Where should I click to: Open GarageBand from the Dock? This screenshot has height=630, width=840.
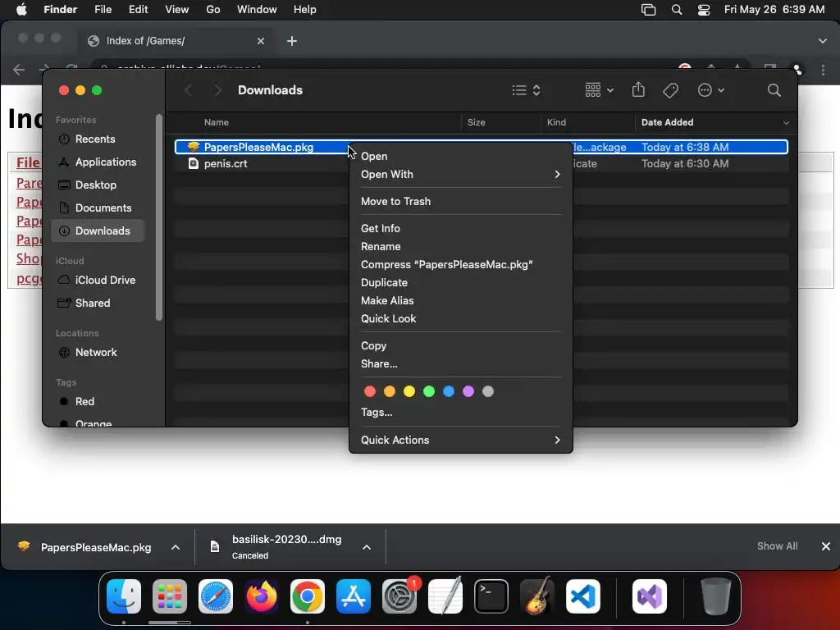click(x=537, y=596)
